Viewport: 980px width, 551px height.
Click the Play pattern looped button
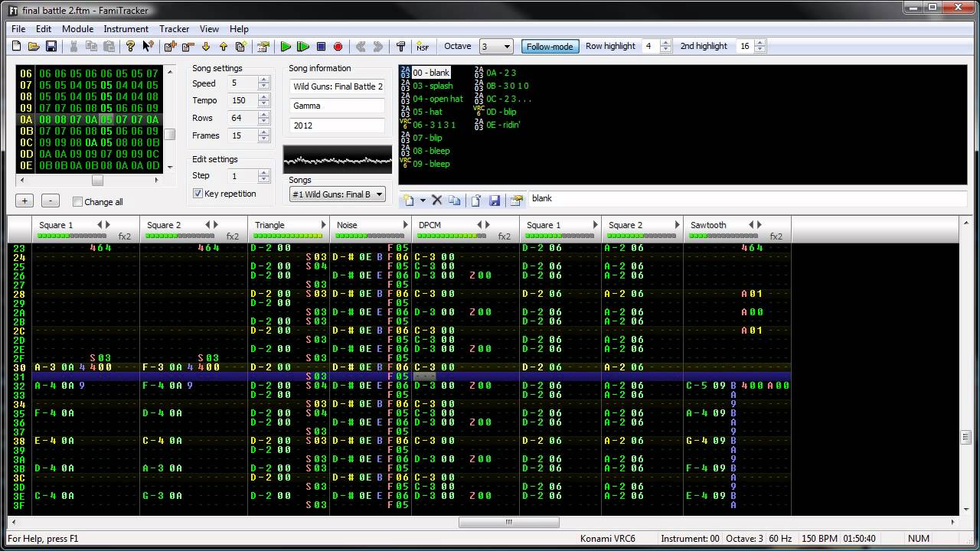click(x=303, y=47)
